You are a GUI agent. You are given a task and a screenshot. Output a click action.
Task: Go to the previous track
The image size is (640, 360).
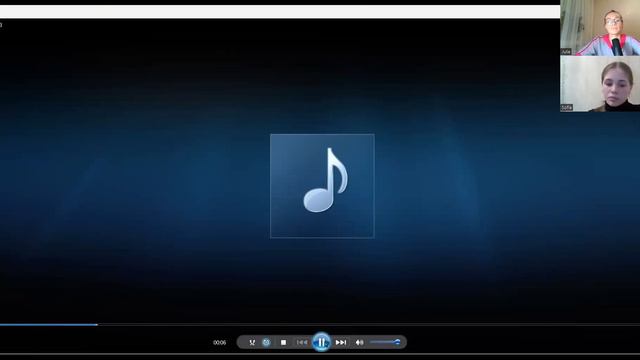tap(302, 342)
